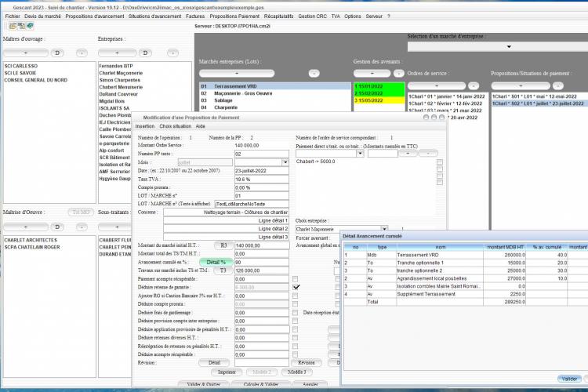Click R3 button next to Montant du marché initial
Viewport: 588px width, 392px height.
223,245
